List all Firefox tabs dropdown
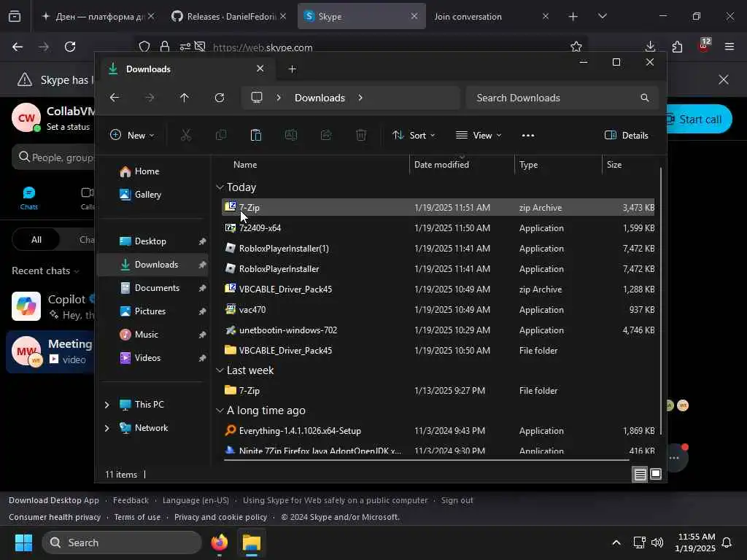The width and height of the screenshot is (747, 560). click(x=602, y=16)
